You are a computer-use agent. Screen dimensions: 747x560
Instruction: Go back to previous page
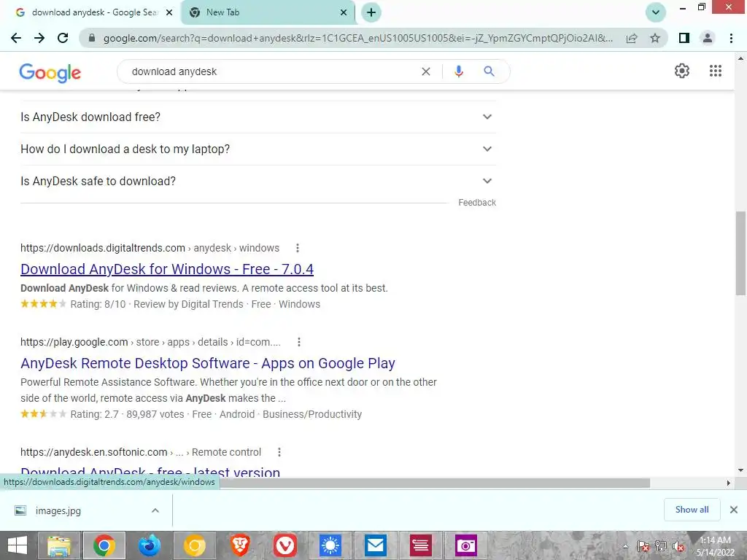(16, 38)
